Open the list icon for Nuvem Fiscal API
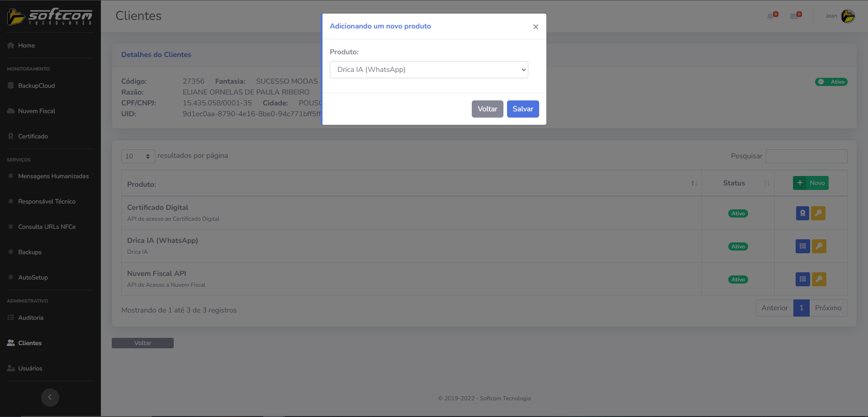The width and height of the screenshot is (868, 417). [802, 279]
